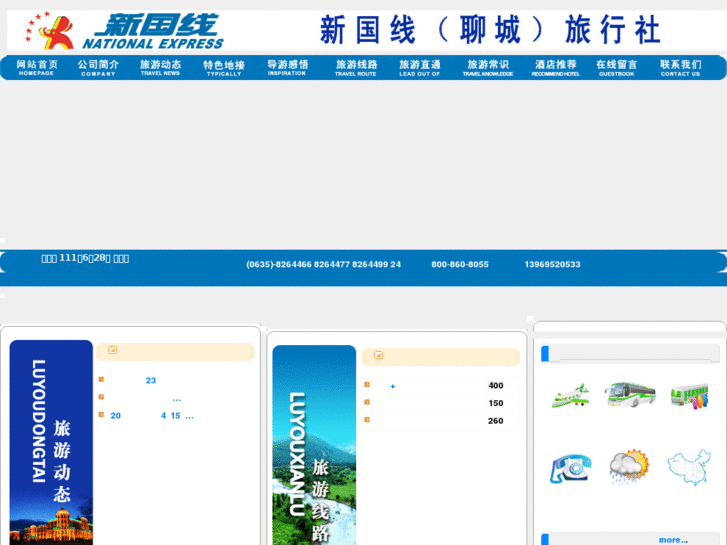Open the China map icon
This screenshot has height=545, width=727.
pyautogui.click(x=689, y=467)
